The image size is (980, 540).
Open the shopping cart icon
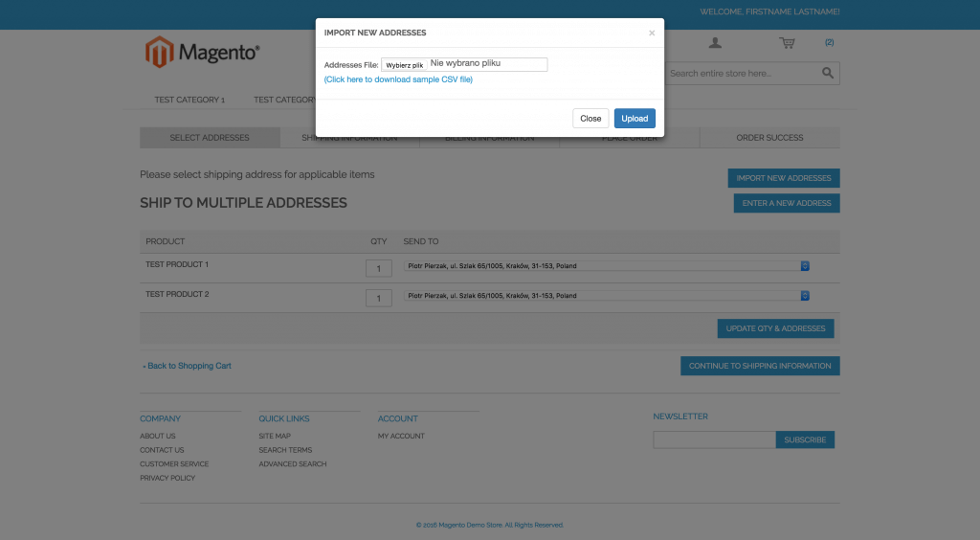pyautogui.click(x=787, y=43)
